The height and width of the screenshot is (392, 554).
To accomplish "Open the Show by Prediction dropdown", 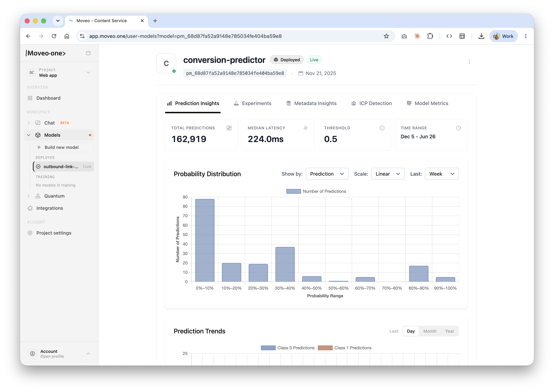I will (x=327, y=174).
